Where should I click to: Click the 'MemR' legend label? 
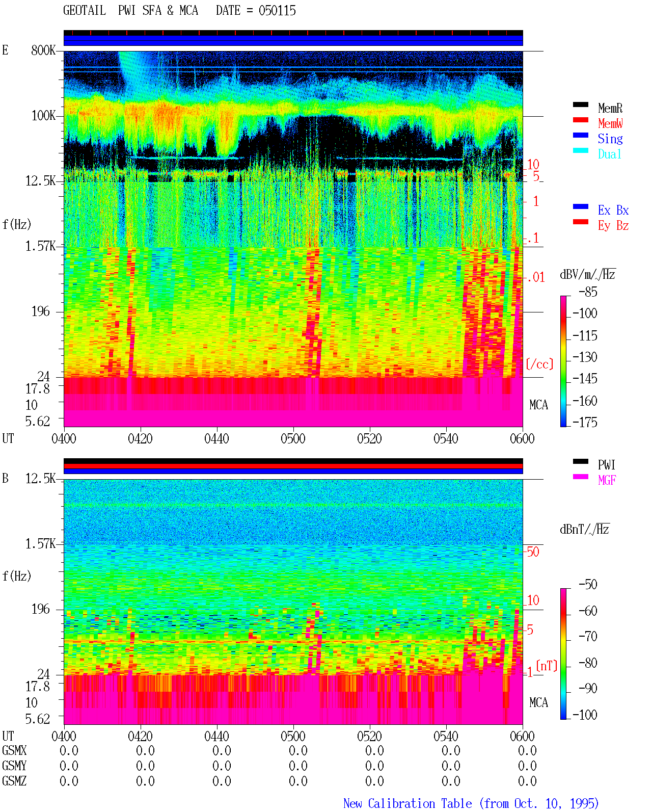(610, 108)
